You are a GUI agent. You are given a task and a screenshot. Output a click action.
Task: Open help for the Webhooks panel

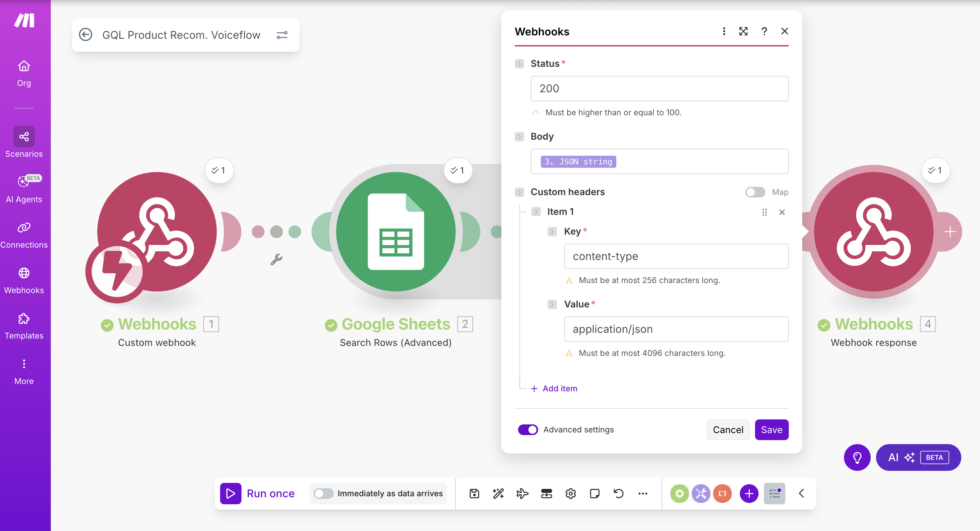(764, 31)
